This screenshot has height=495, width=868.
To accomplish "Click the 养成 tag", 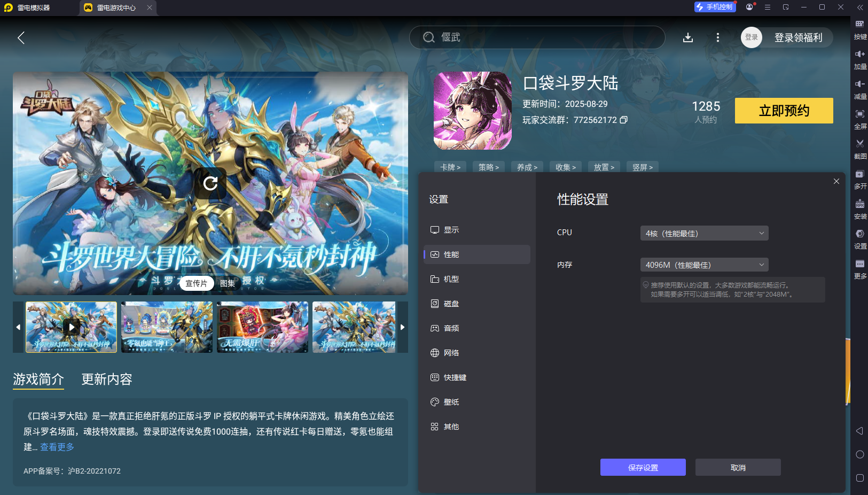I will pos(527,167).
